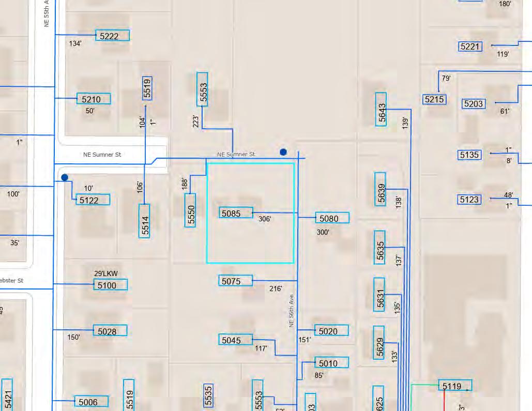This screenshot has width=532, height=411.
Task: Select the 79' length label above 5215
Action: 446,79
